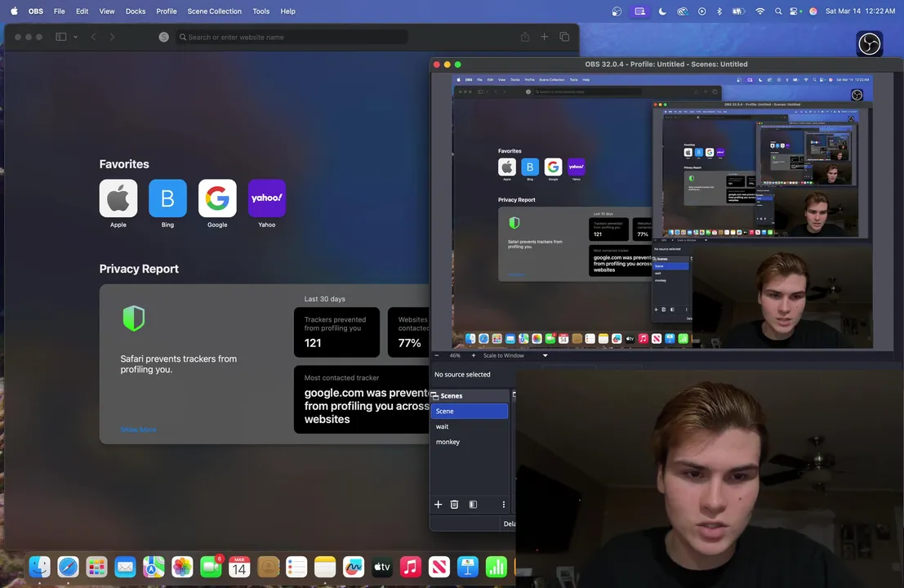Open the Apple favorite

tap(118, 198)
